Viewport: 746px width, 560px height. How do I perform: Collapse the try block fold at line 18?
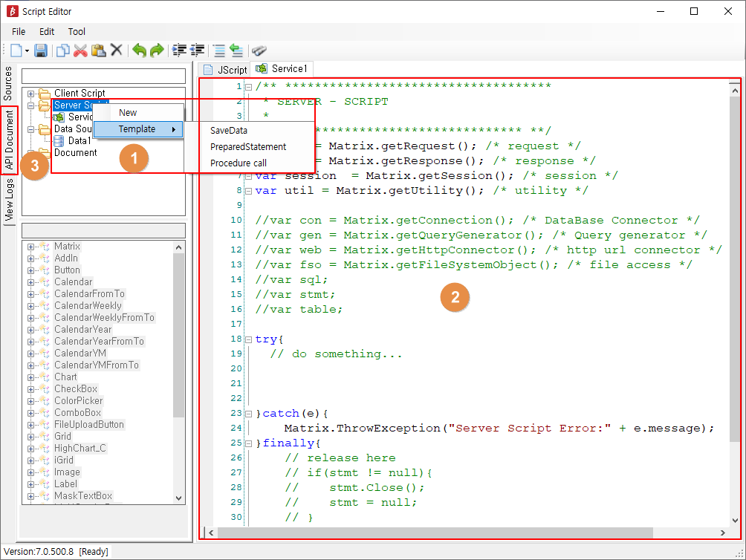tap(248, 340)
